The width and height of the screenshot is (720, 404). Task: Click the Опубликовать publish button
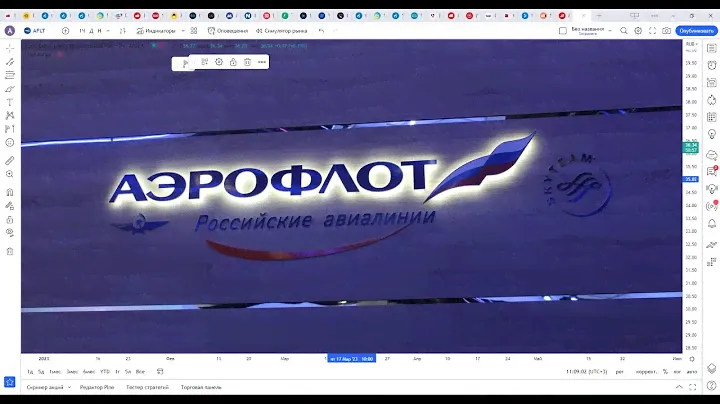pos(695,31)
